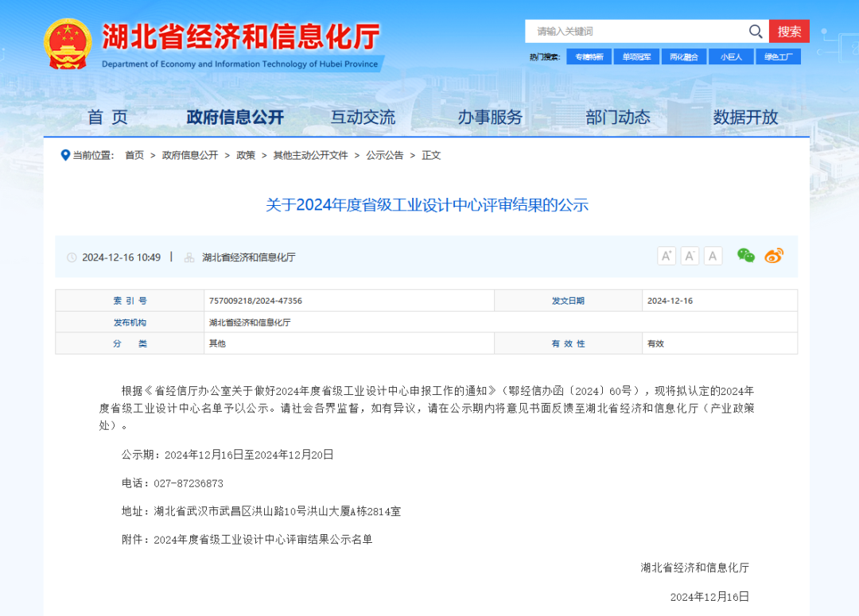This screenshot has width=859, height=616.
Task: Select 办事服务 in the navigation bar
Action: tap(490, 117)
